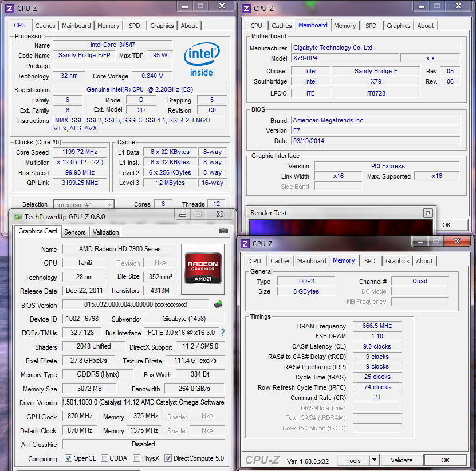Open the About tab in the Mainboard window

pos(426,26)
